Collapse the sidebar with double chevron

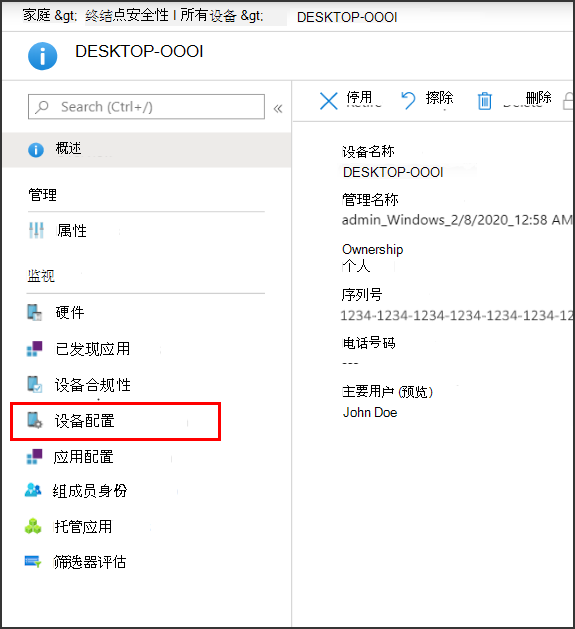[x=278, y=108]
